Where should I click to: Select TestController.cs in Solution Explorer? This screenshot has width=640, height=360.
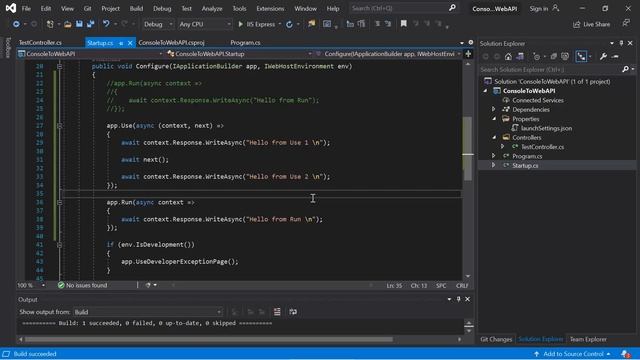click(x=542, y=147)
